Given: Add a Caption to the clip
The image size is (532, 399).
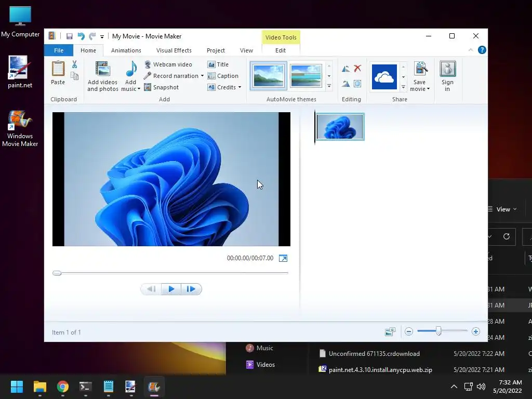Looking at the screenshot, I should click(x=223, y=76).
